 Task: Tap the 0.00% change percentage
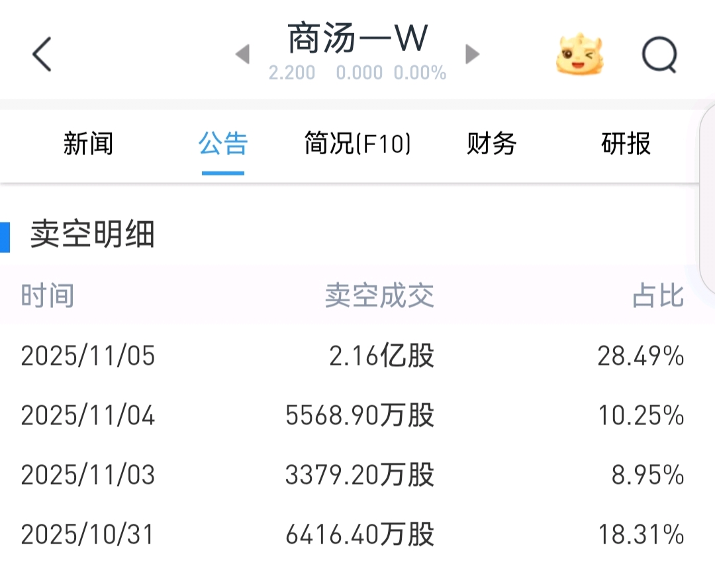[420, 73]
